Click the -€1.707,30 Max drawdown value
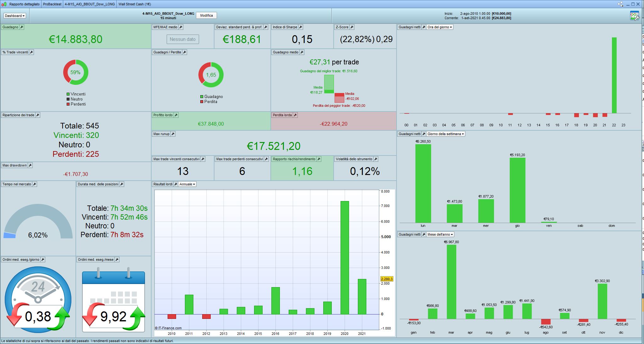Image resolution: width=644 pixels, height=344 pixels. (75, 174)
